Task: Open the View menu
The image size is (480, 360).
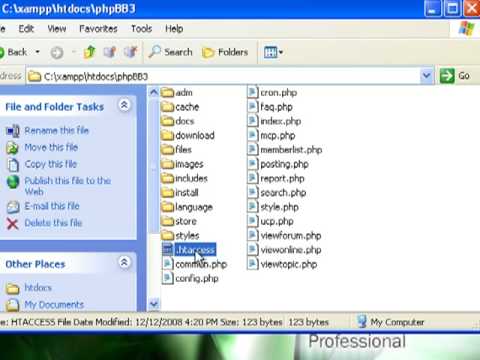Action: (57, 29)
